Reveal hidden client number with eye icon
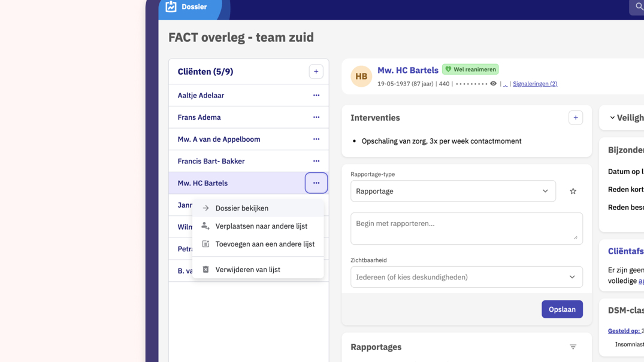Image resolution: width=644 pixels, height=362 pixels. point(493,84)
